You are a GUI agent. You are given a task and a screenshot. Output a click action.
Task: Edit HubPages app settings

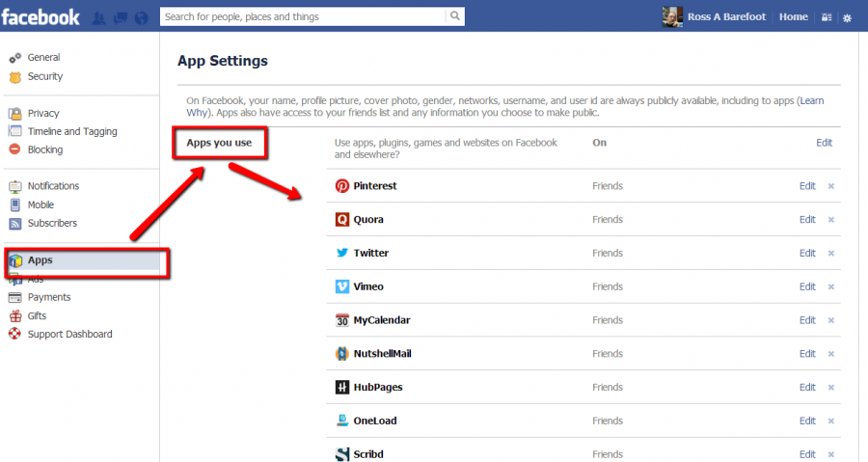pos(807,388)
